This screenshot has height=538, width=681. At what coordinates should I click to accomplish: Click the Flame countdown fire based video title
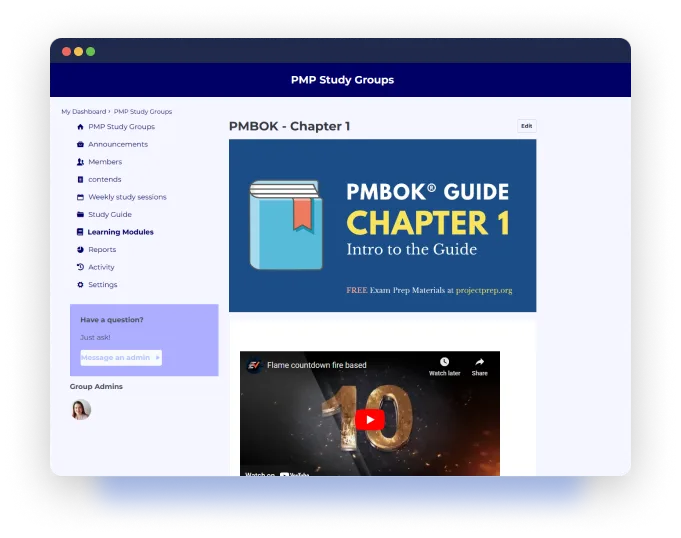[317, 365]
